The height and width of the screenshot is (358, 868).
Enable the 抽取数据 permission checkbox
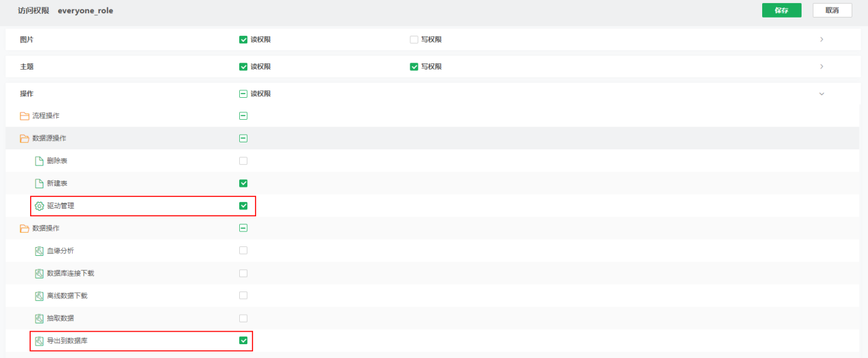pos(244,319)
